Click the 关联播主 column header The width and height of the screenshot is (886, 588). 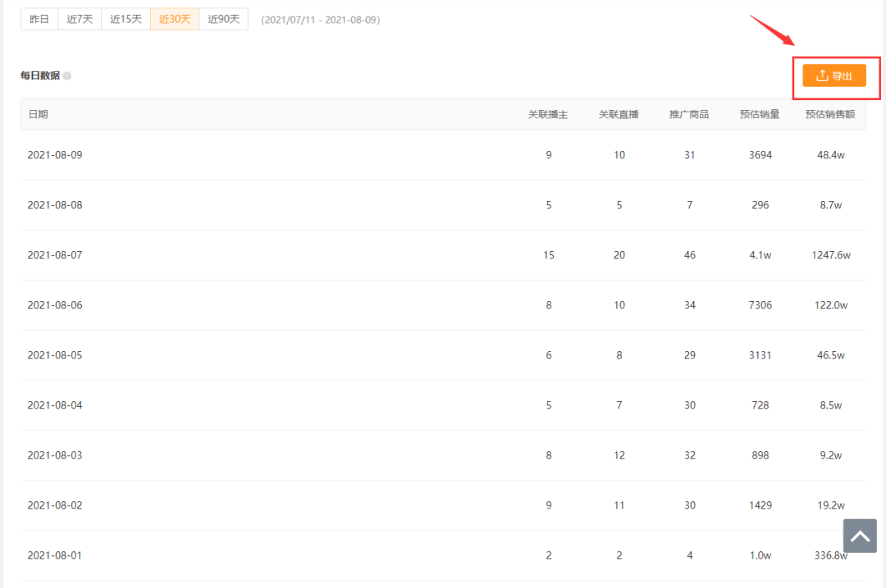click(548, 115)
